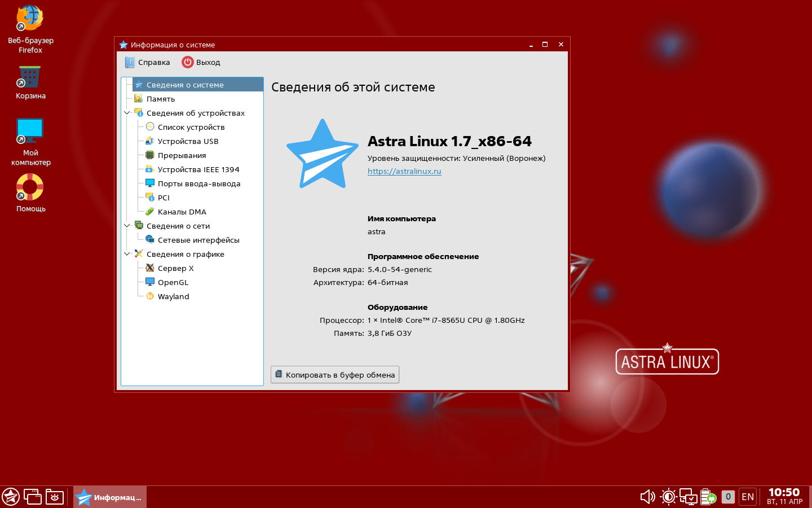Open the Astra star start menu
Screen dimensions: 812x508
tap(11, 497)
